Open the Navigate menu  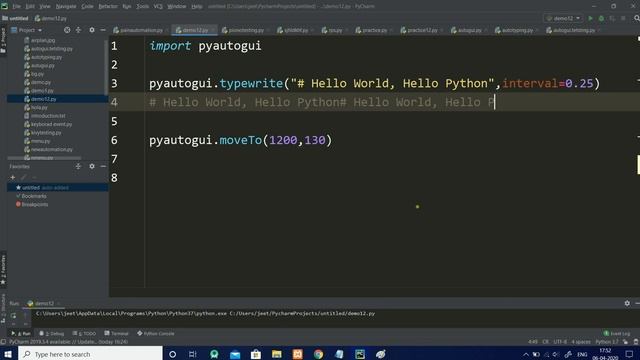click(66, 7)
